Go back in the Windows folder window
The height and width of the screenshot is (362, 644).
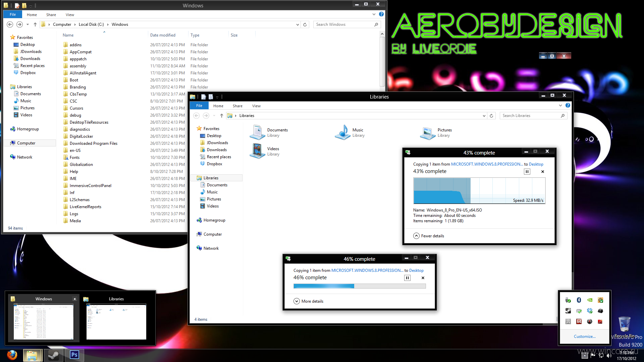coord(10,24)
